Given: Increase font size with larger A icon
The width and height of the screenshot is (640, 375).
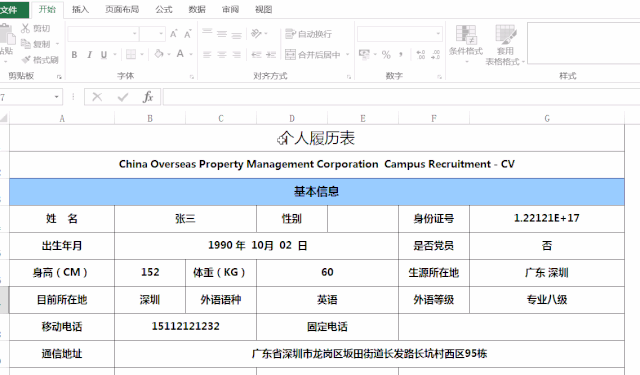Looking at the screenshot, I should tap(173, 34).
